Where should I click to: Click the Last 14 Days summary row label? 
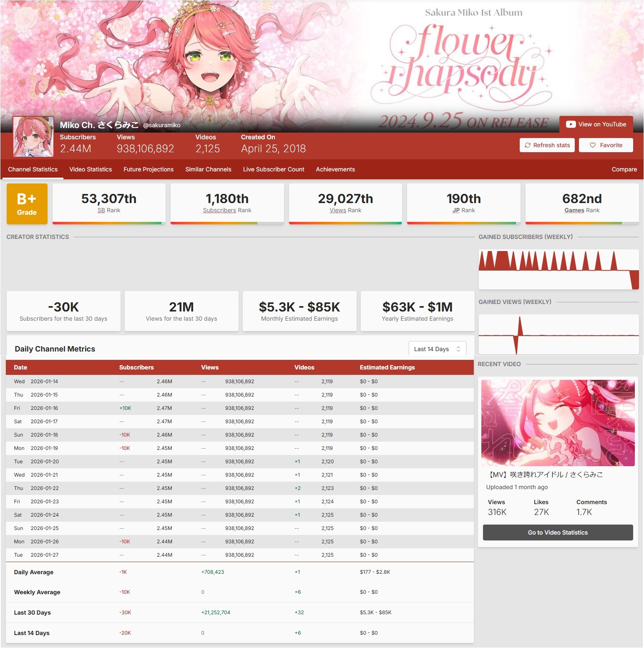[x=32, y=633]
